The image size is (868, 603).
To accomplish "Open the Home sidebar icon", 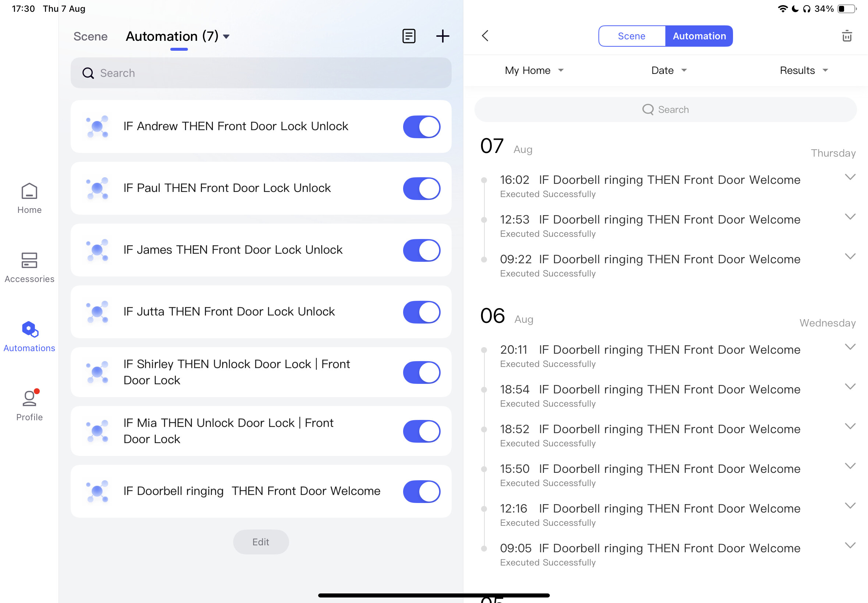I will (29, 198).
